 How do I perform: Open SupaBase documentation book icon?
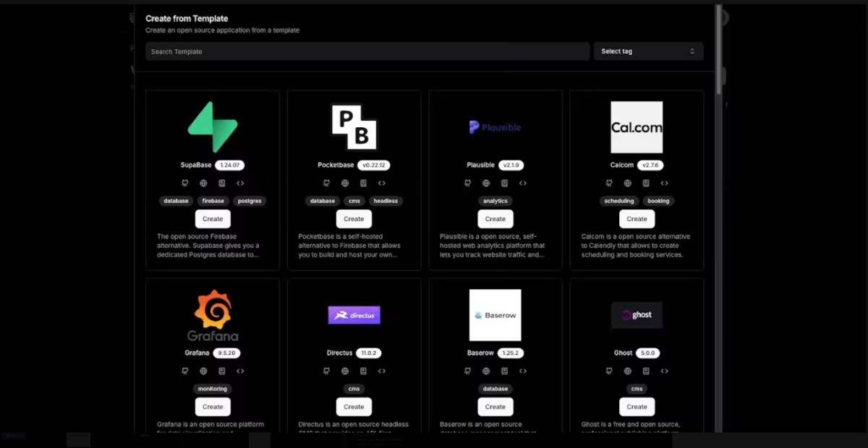[x=222, y=184]
